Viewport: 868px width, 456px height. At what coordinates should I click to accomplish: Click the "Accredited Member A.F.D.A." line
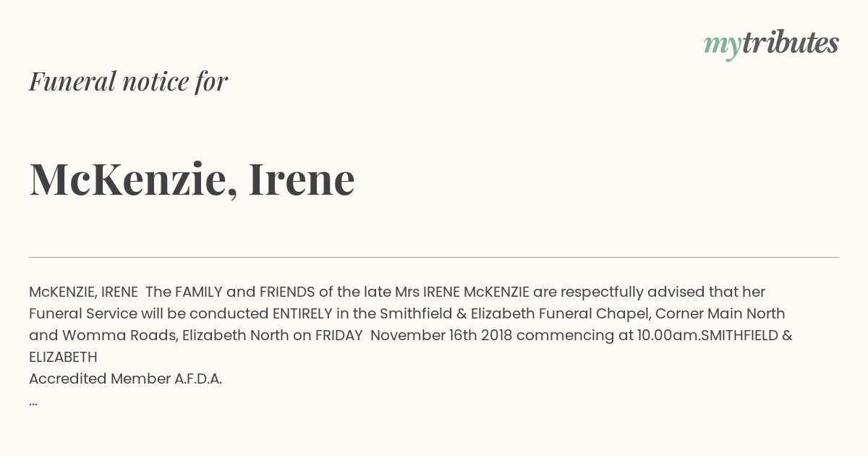[x=125, y=379]
